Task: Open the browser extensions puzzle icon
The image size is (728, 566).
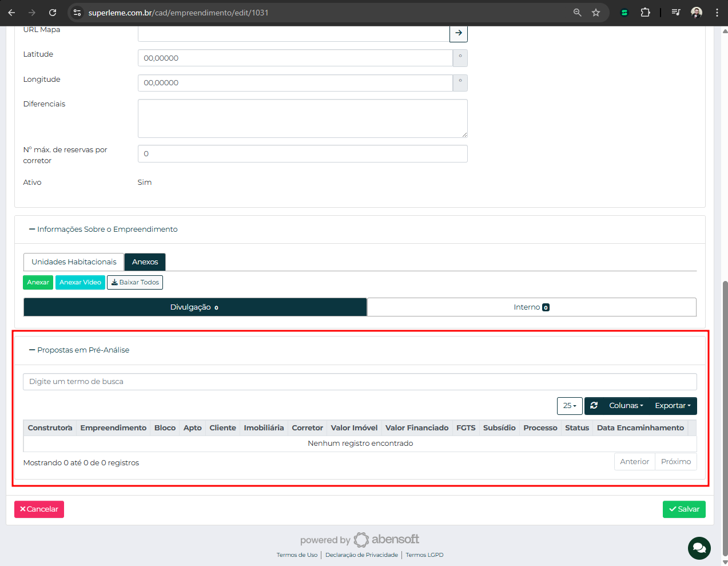Action: (x=645, y=13)
